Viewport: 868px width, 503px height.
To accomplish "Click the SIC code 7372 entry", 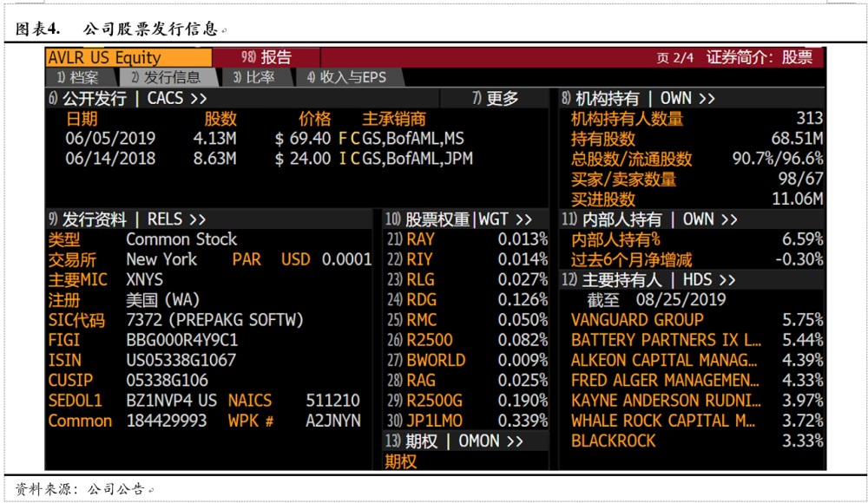I will 214,320.
